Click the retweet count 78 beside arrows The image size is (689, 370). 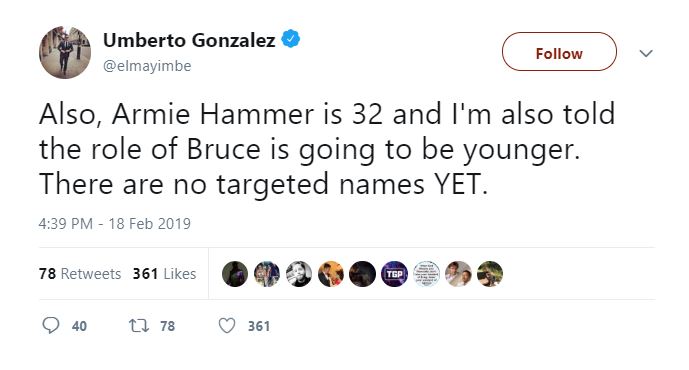pos(167,326)
